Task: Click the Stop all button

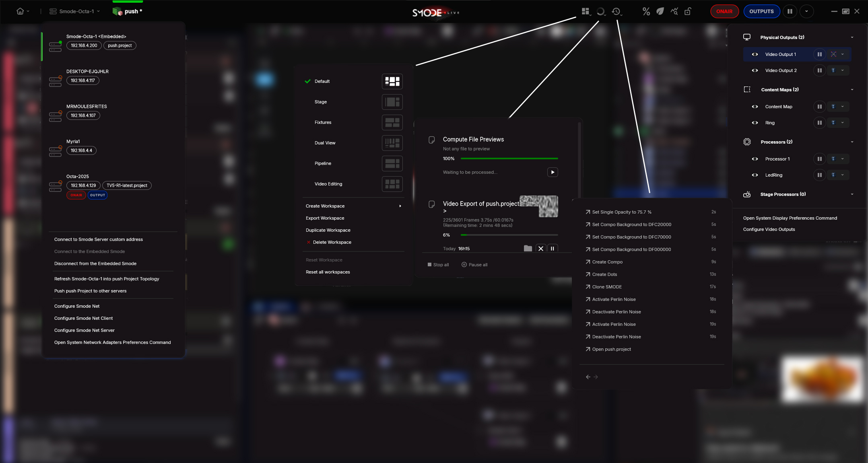Action: pyautogui.click(x=438, y=265)
